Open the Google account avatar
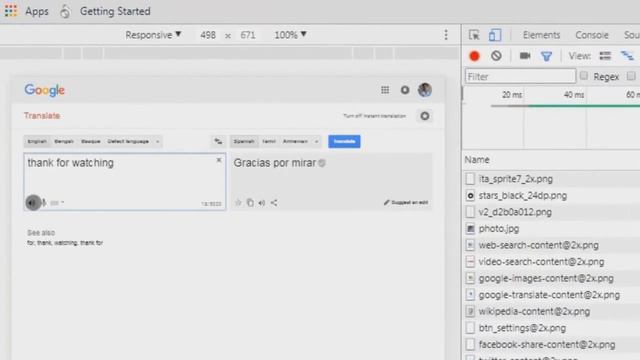 click(x=425, y=90)
